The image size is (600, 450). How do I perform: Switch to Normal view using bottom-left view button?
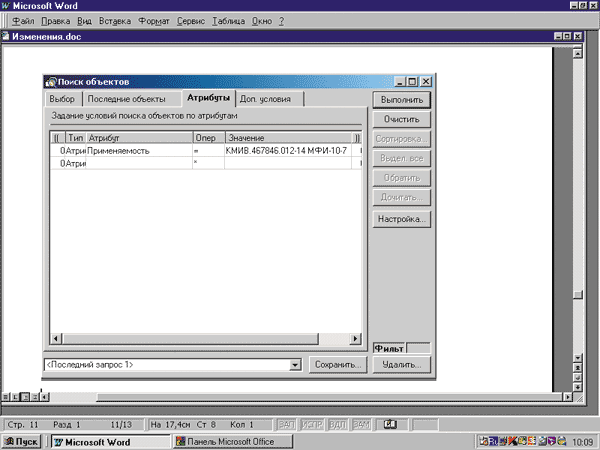tap(7, 397)
